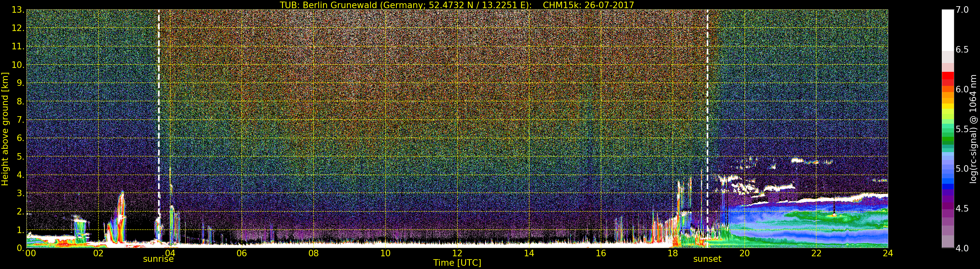Click the 'sunrise' label below the time axis

tap(158, 259)
